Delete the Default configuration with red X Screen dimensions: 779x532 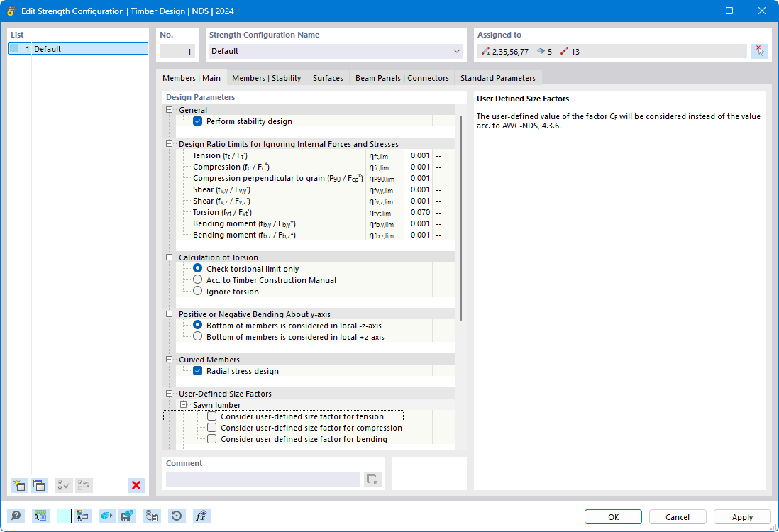[x=136, y=485]
